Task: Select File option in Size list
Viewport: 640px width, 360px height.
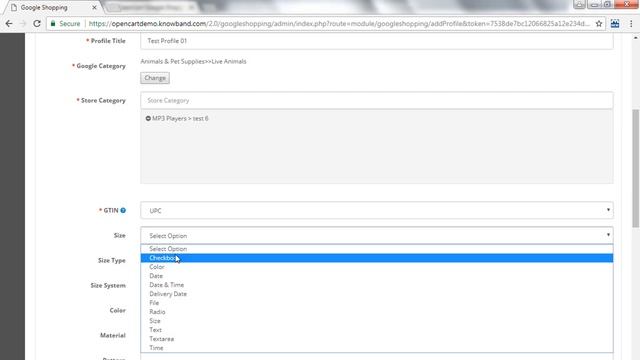Action: tap(377, 303)
